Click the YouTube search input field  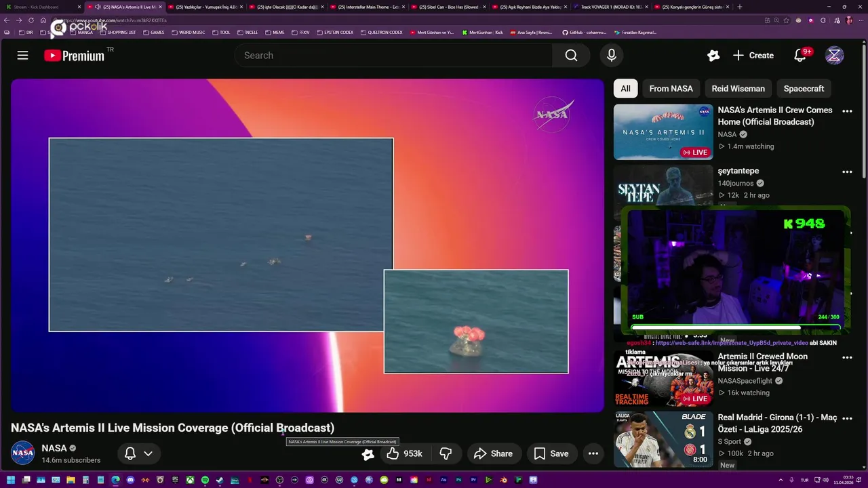click(393, 56)
